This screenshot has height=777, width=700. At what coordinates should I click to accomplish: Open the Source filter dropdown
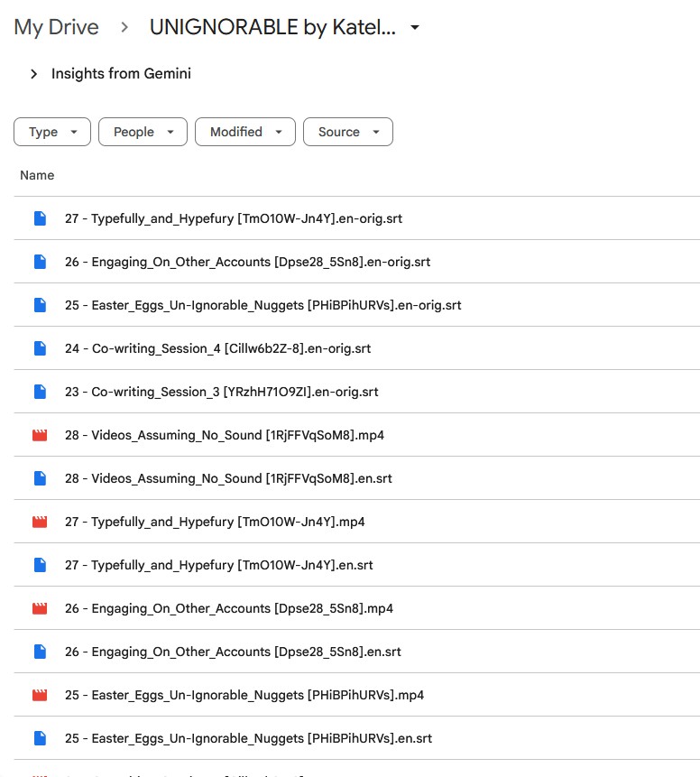(x=347, y=132)
